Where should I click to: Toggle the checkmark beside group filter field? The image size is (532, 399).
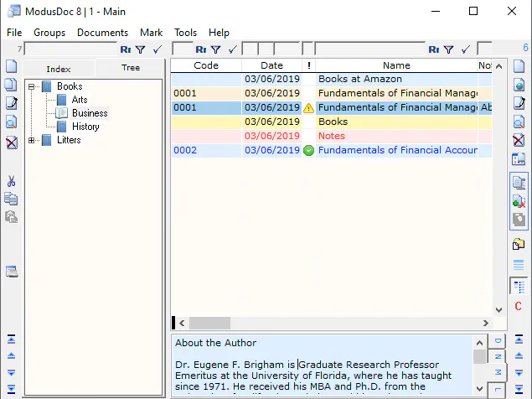point(158,49)
